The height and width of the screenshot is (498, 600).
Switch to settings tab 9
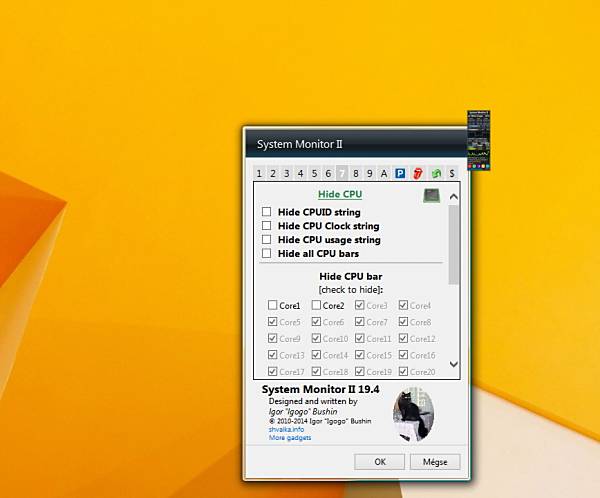point(370,173)
